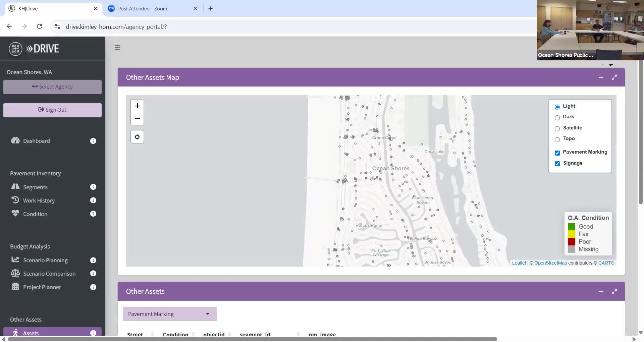Screen dimensions: 644x342
Task: Switch basemap to Dark
Action: (x=557, y=118)
